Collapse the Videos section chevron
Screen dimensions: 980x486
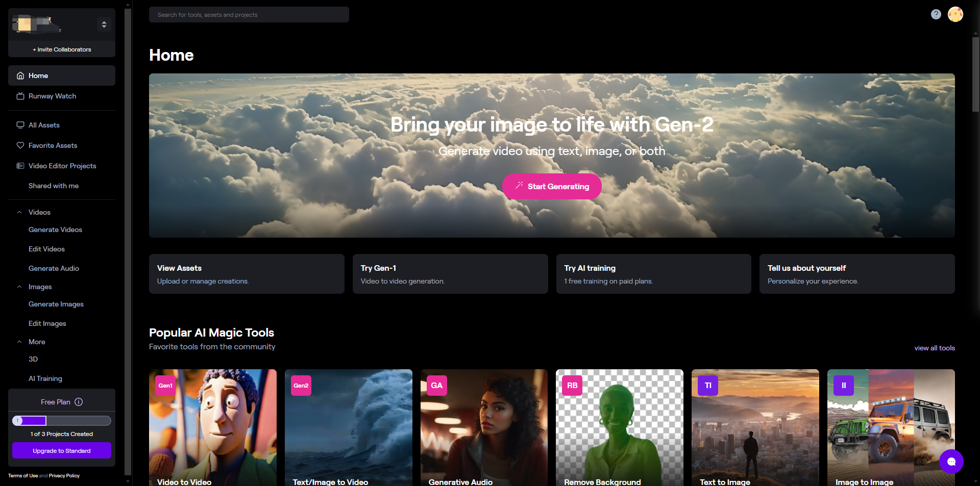pos(19,212)
